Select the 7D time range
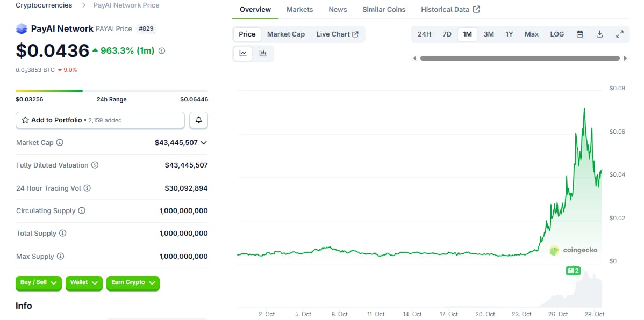This screenshot has height=320, width=644. click(x=447, y=34)
